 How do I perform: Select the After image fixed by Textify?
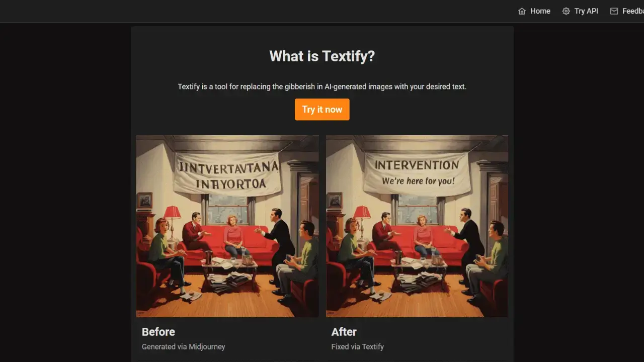417,226
